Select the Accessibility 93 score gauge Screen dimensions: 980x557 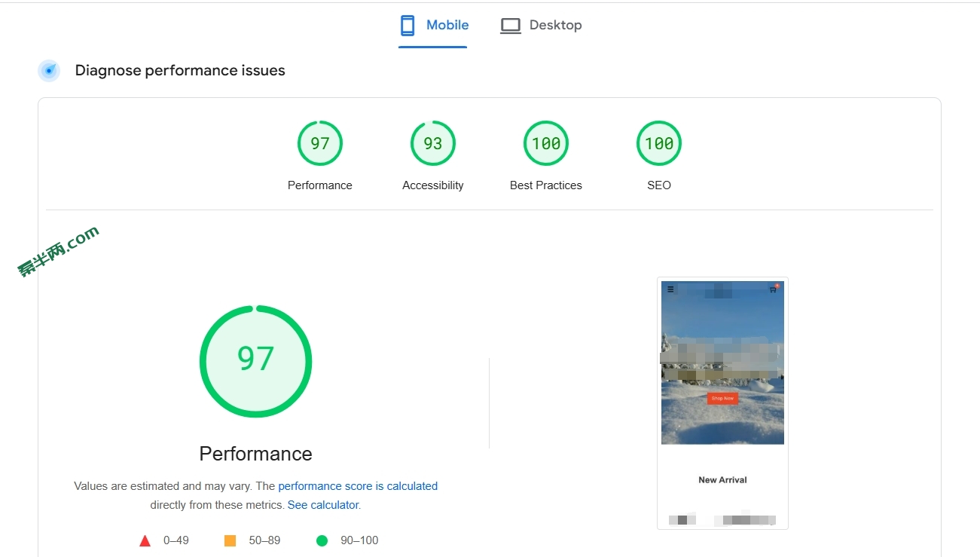click(x=433, y=143)
